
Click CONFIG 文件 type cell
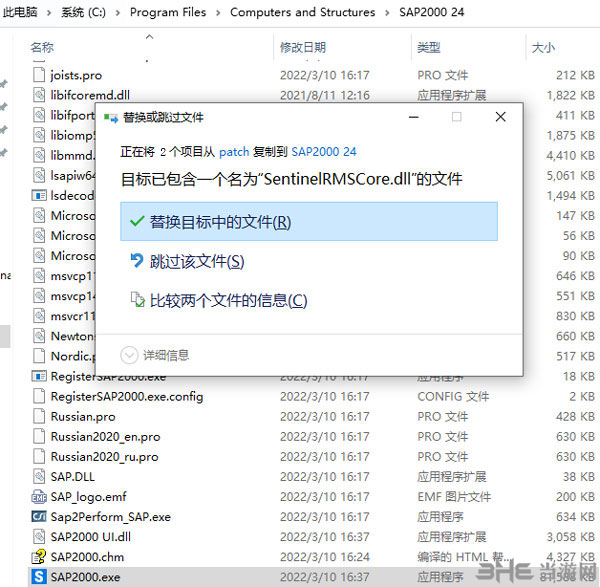pos(453,396)
